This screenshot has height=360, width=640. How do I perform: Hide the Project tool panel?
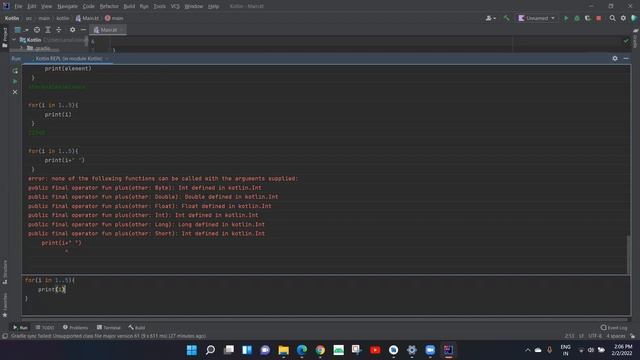(83, 30)
